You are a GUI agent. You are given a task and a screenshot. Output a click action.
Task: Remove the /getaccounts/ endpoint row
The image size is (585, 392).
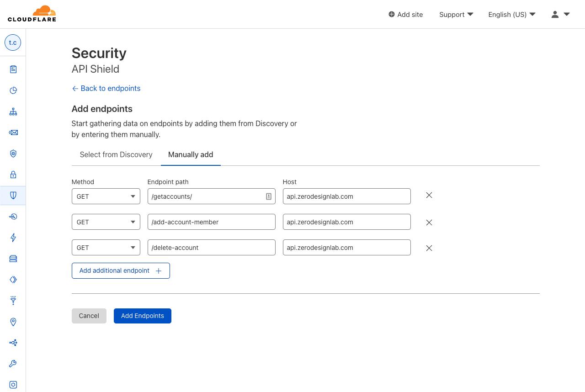tap(429, 195)
